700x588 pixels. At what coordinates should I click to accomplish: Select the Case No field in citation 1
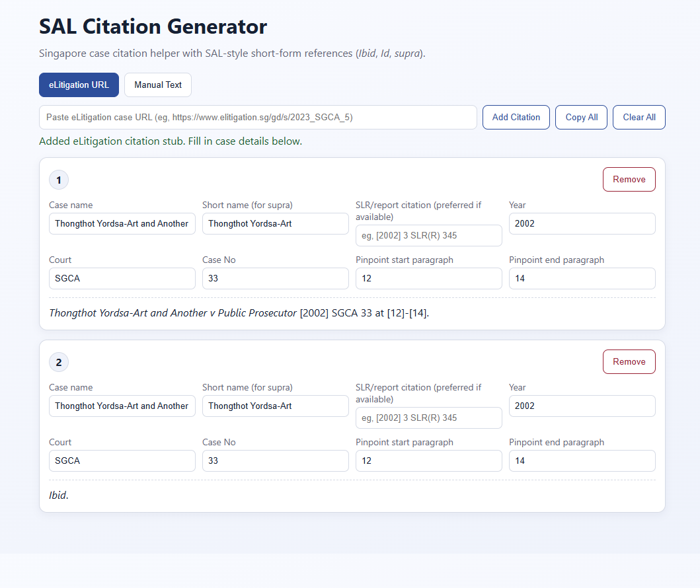(275, 278)
